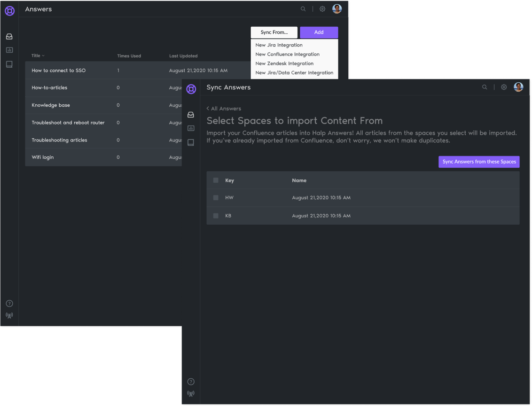
Task: Click the book icon in Answers window sidebar
Action: 9,64
